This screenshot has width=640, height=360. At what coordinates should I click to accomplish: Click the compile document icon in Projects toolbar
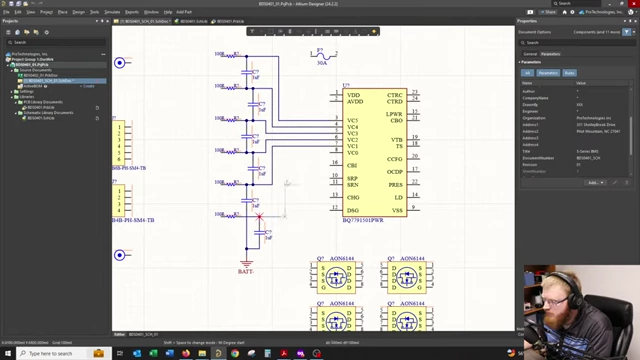point(18,32)
